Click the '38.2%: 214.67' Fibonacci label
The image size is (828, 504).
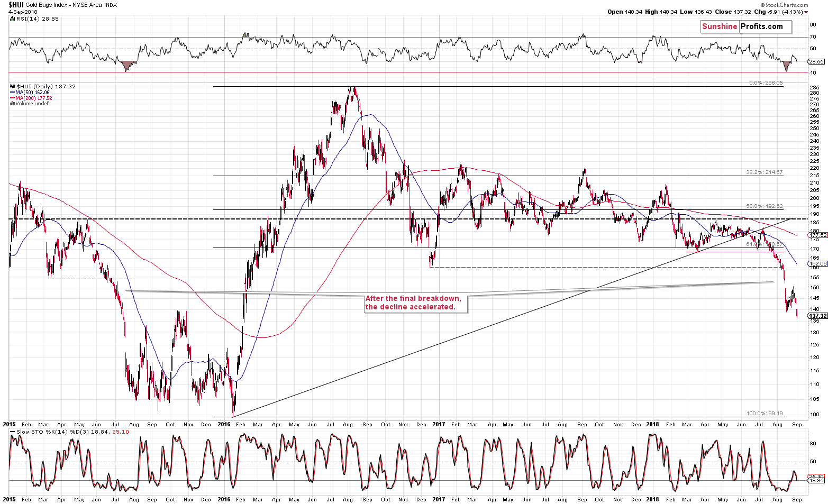(x=765, y=172)
